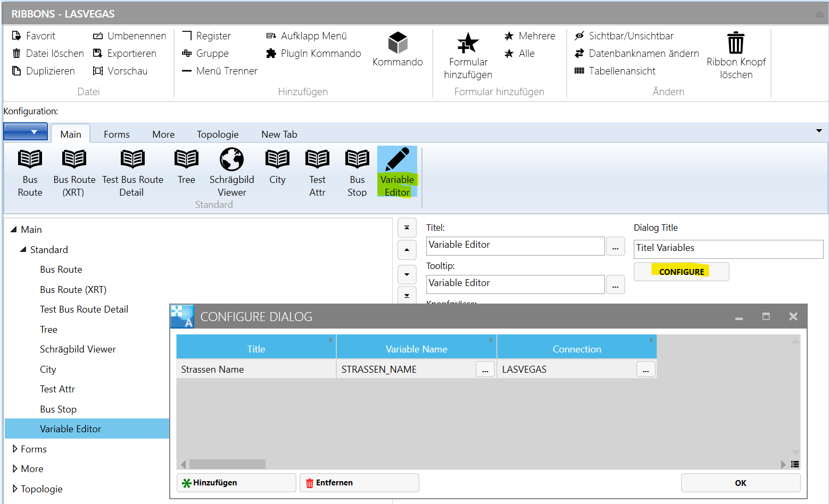Click the PlugIn Kommando puzzle icon
Viewport: 829px width, 504px height.
(x=271, y=54)
